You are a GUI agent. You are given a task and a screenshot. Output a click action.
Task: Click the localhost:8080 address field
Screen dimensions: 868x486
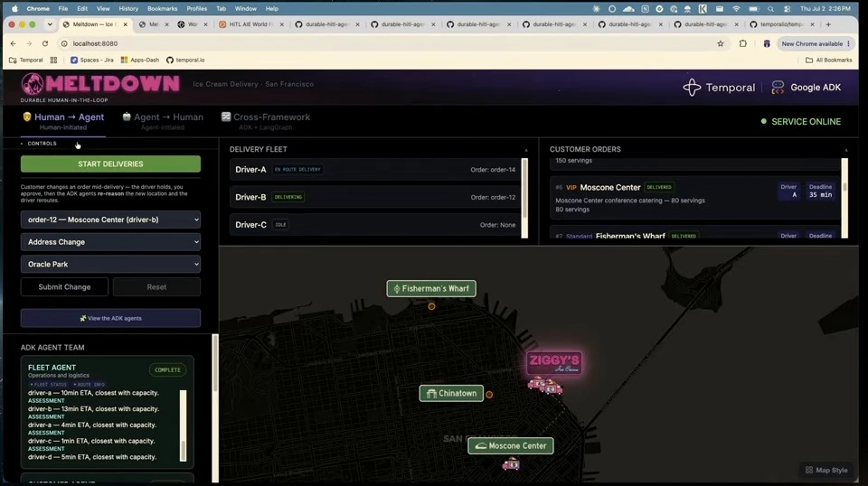(388, 43)
